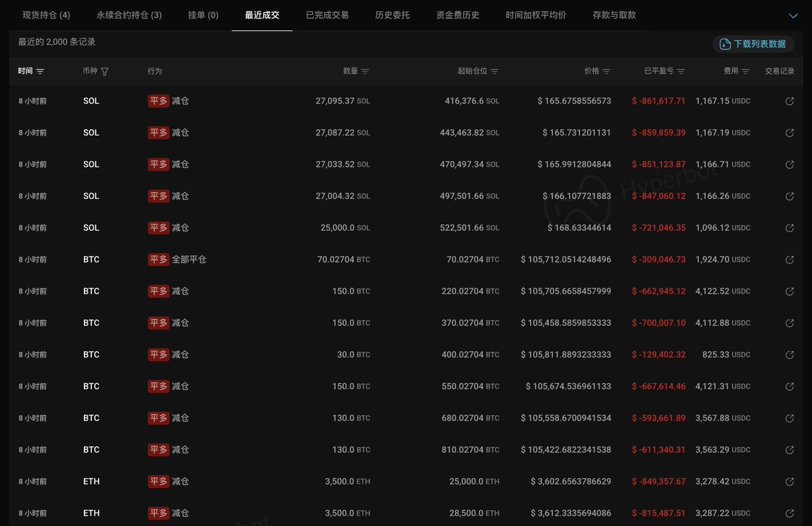Viewport: 812px width, 526px height.
Task: Open the 时间加权平均价 tab
Action: (536, 15)
